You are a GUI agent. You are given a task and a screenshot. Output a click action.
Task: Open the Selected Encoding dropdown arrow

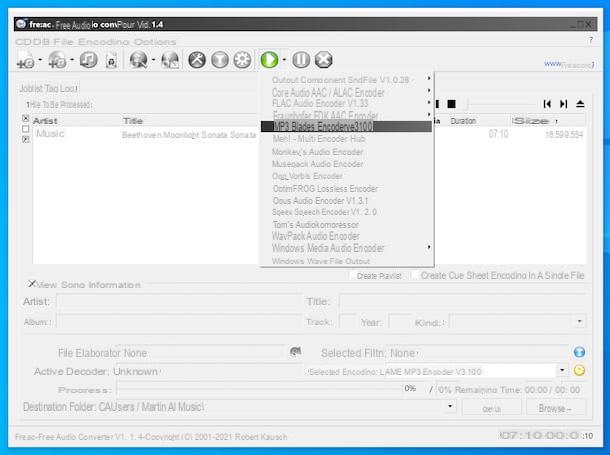[x=562, y=370]
